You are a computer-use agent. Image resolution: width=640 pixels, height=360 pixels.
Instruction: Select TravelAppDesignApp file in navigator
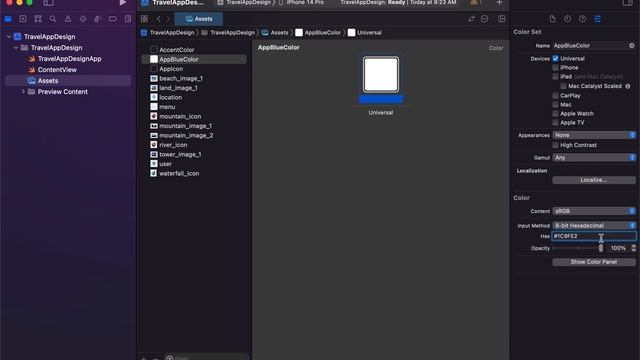(69, 59)
